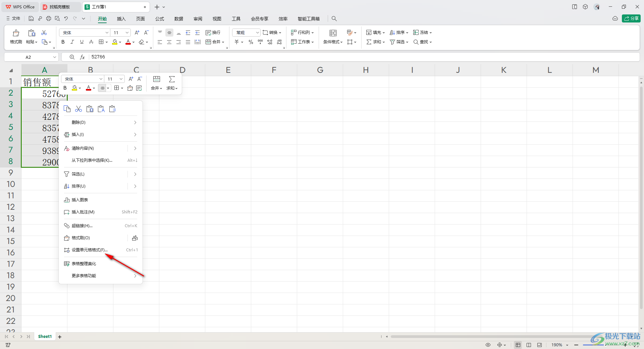Click decrease indent icon
Screen dimensions: 644x349
[x=188, y=33]
